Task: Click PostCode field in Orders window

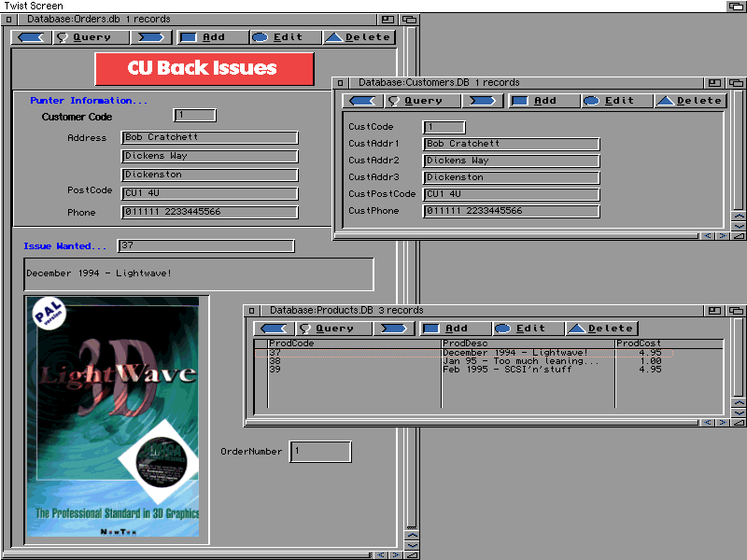Action: click(209, 193)
